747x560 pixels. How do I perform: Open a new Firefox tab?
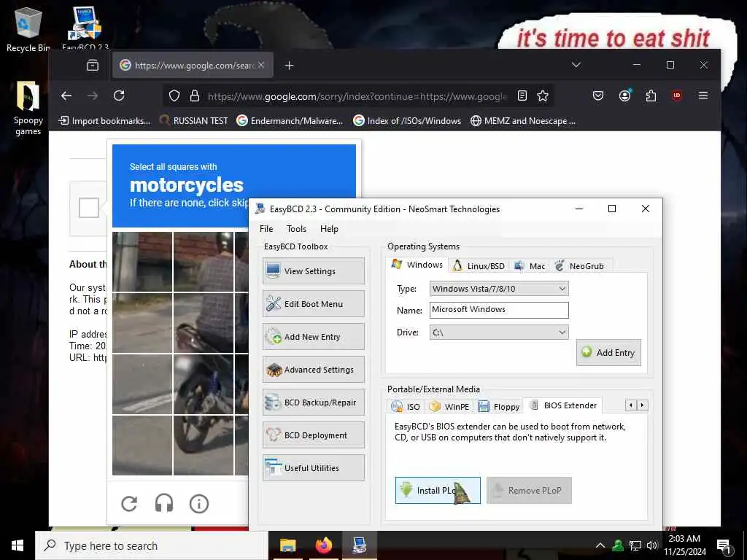[289, 65]
